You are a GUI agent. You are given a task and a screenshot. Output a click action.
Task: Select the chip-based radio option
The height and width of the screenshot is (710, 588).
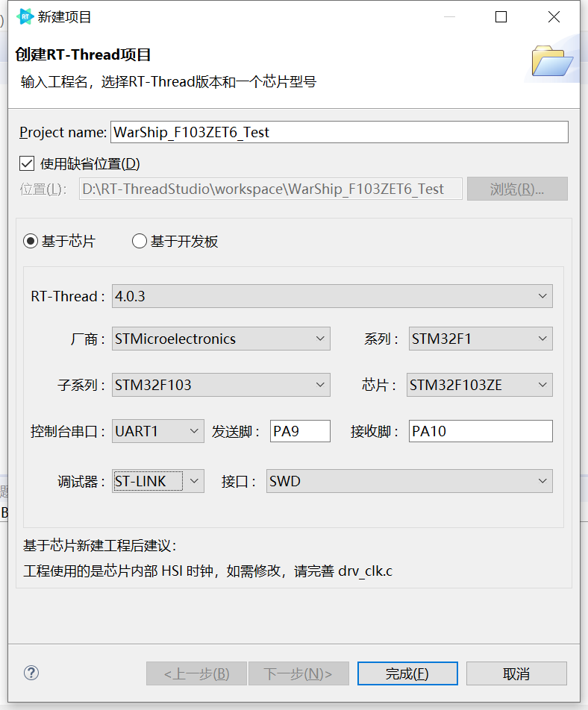[31, 241]
